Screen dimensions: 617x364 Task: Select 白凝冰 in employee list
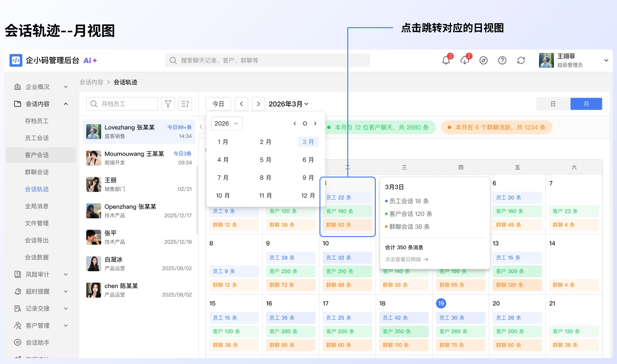pyautogui.click(x=139, y=263)
